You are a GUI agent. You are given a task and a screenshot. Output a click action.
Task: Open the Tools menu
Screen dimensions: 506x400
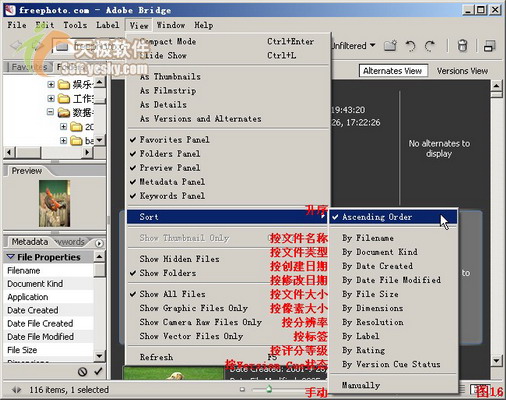[x=75, y=25]
